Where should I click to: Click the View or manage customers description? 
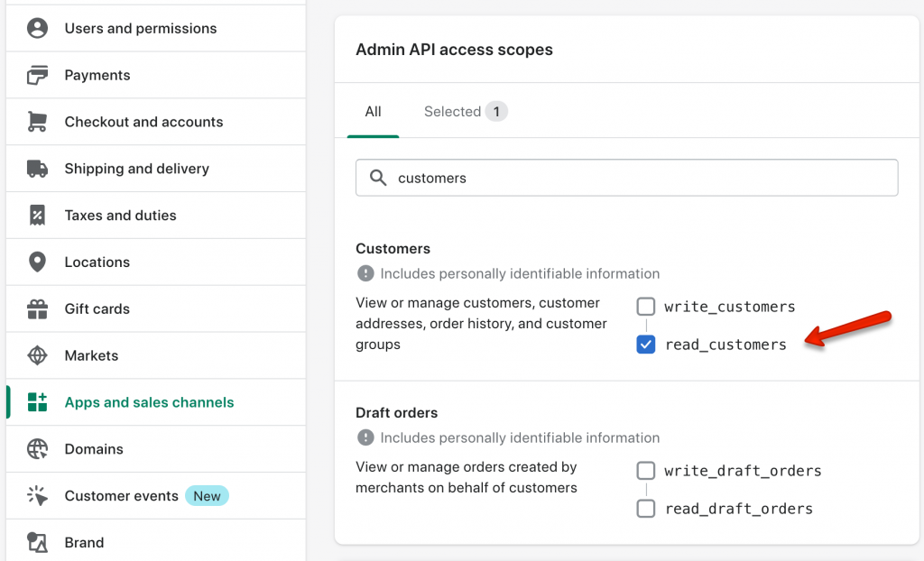coord(481,324)
